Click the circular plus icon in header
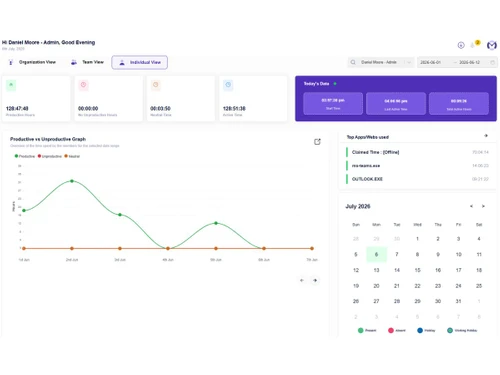500x375 pixels. (461, 45)
